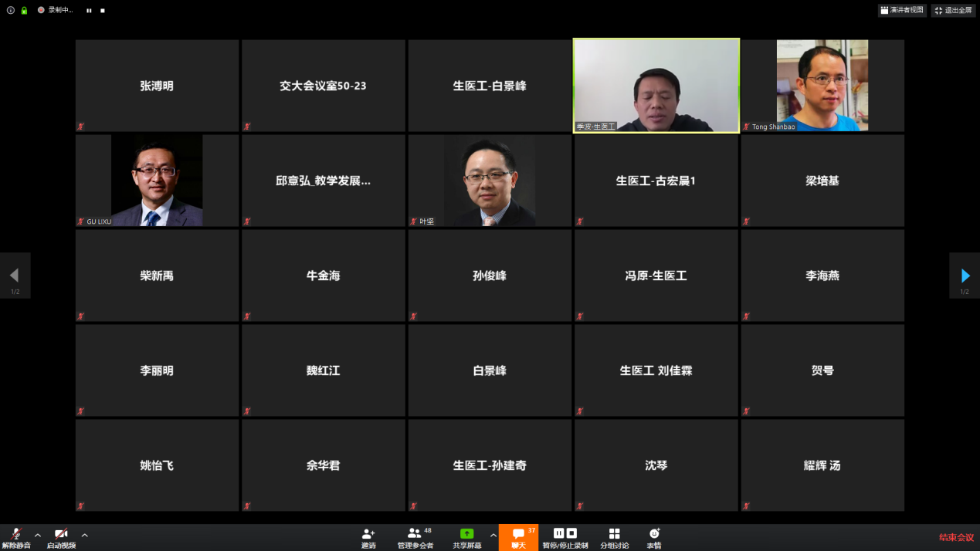980x551 pixels.
Task: Select Tong Shanbao's video thumbnail
Action: (822, 85)
